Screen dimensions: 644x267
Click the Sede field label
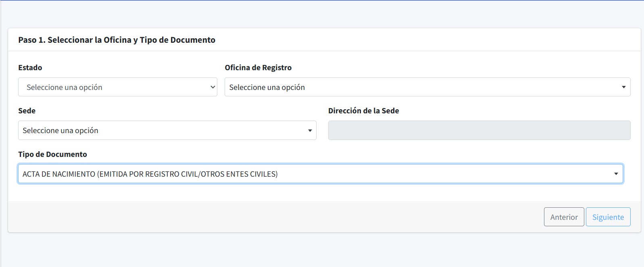click(x=27, y=111)
